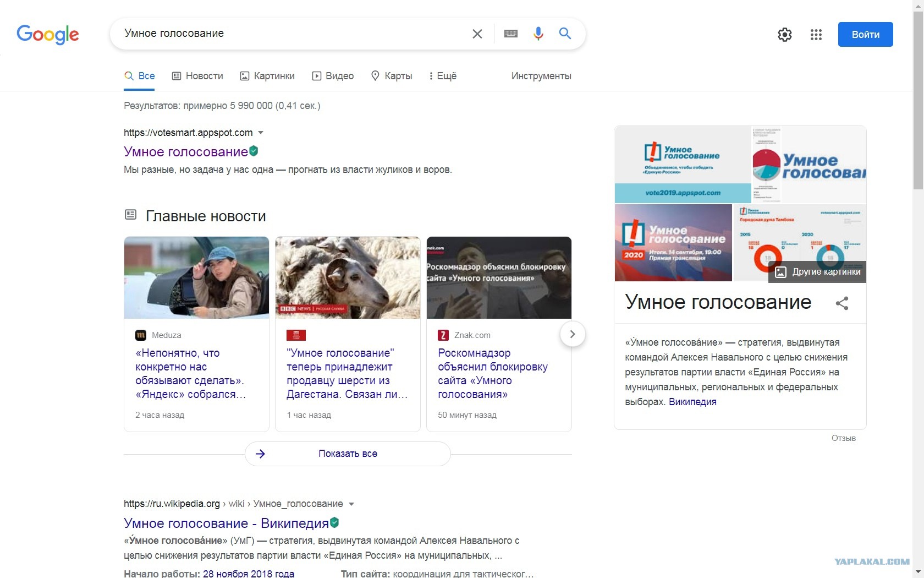Open Умное голосование - Википедия link
Viewport: 924px width, 578px height.
pos(226,523)
